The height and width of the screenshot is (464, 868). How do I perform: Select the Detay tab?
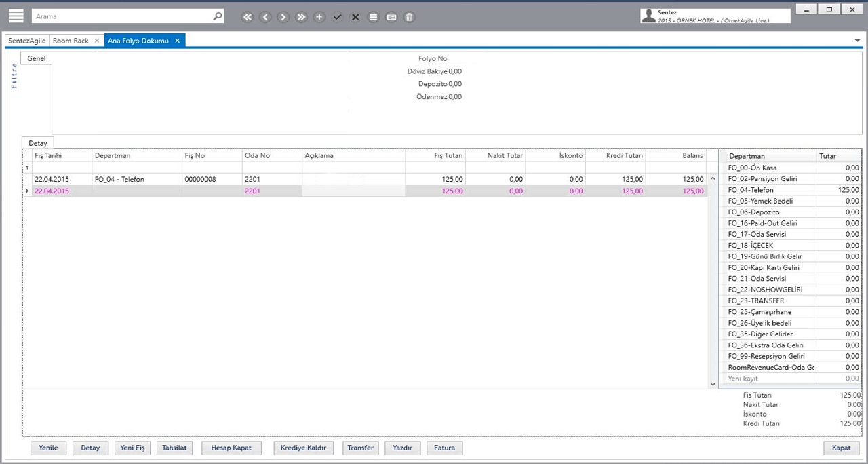(x=38, y=143)
